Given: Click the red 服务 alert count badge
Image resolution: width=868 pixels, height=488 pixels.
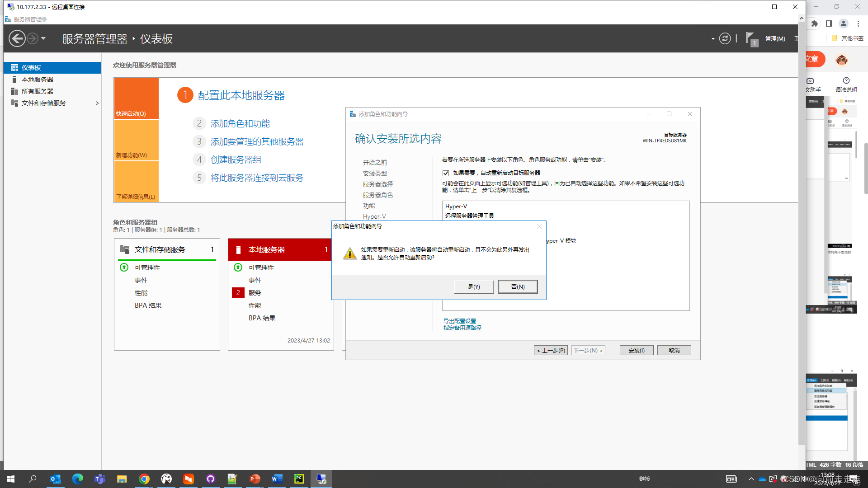Looking at the screenshot, I should (x=238, y=293).
